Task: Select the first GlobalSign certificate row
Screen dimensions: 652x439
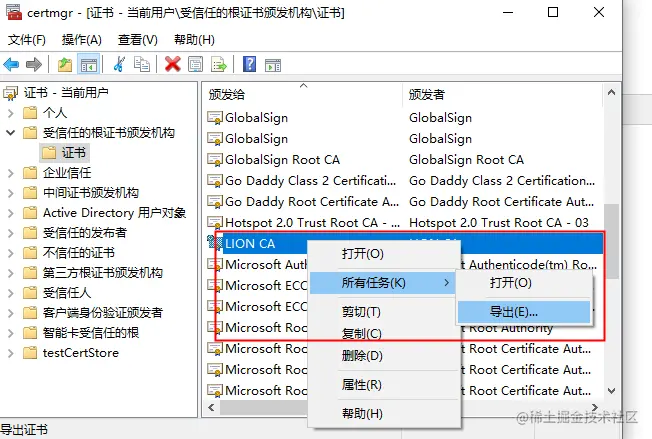Action: pos(404,118)
